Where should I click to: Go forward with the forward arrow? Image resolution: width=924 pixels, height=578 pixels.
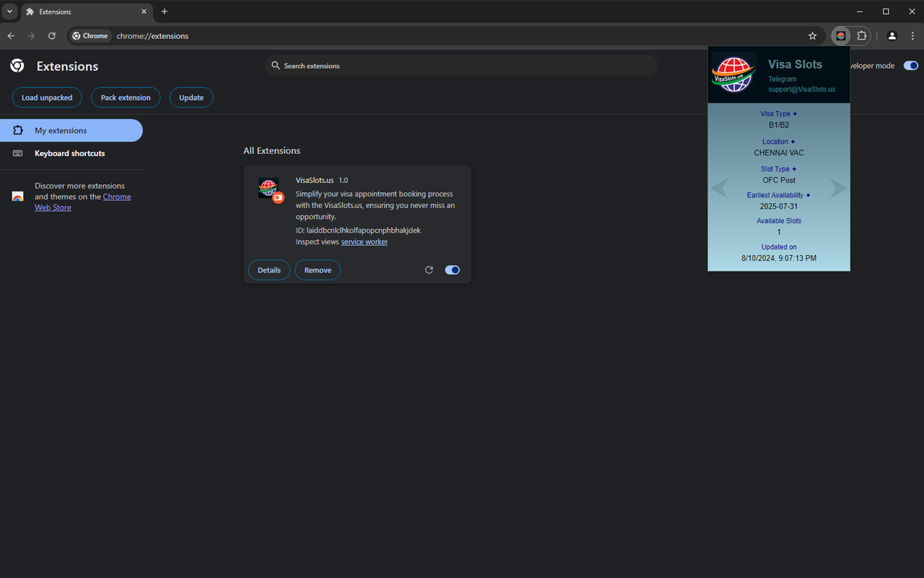pos(31,36)
